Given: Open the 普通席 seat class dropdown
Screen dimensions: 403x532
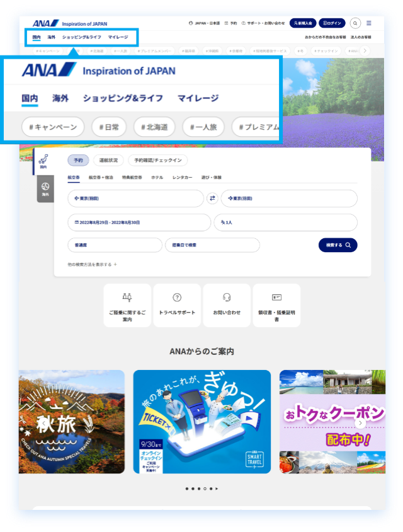Looking at the screenshot, I should tap(115, 245).
